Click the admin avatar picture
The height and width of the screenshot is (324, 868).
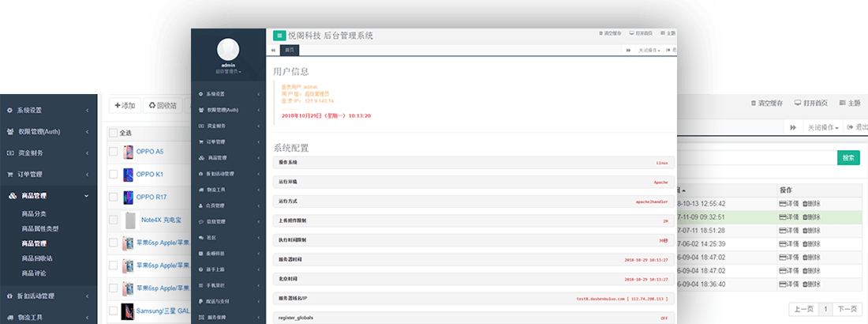point(228,49)
